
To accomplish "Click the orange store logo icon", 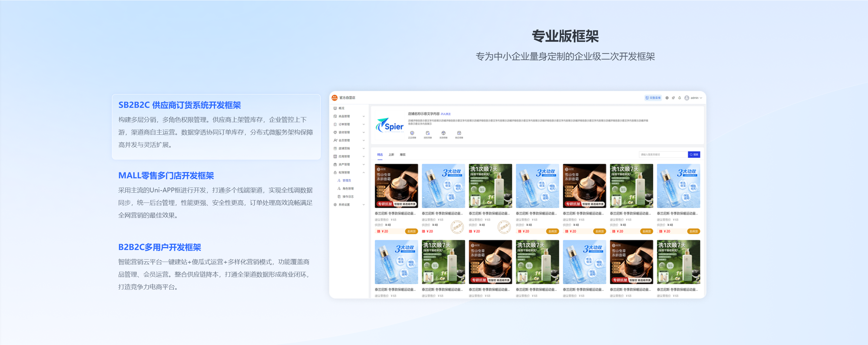I will click(x=334, y=98).
